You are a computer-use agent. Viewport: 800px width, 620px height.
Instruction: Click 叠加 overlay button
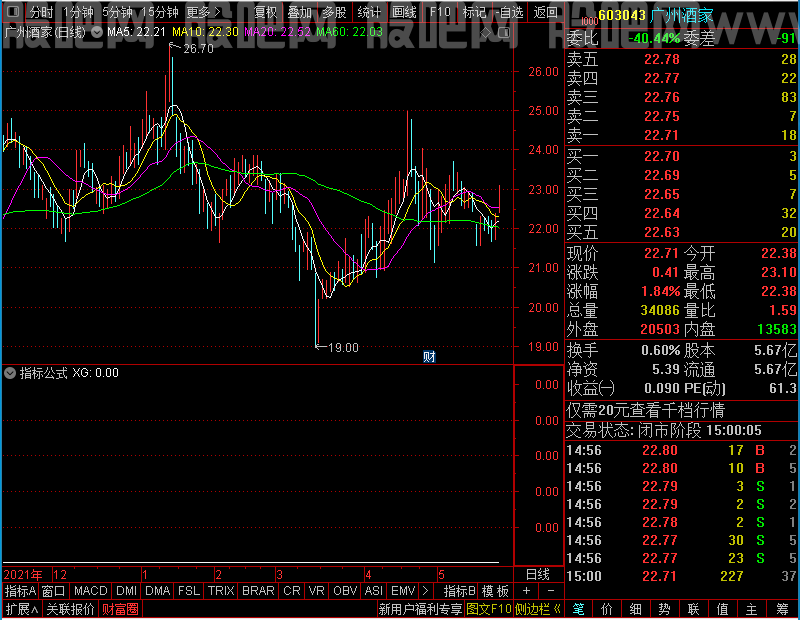pos(299,12)
